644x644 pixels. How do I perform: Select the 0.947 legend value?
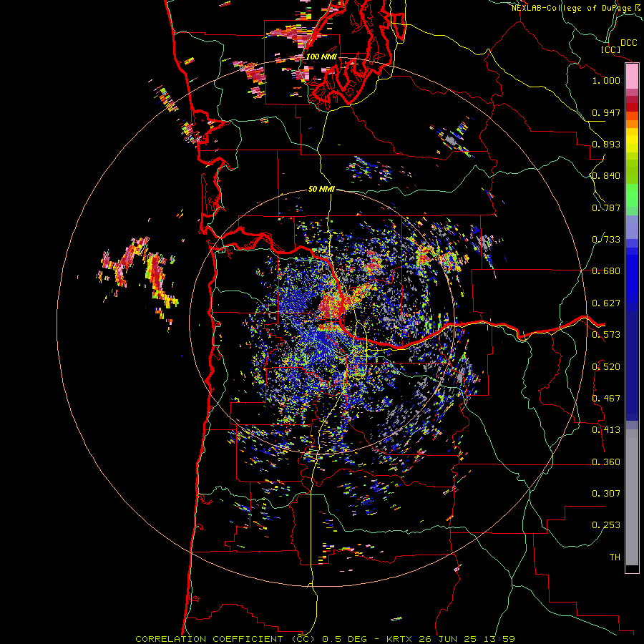pos(606,112)
